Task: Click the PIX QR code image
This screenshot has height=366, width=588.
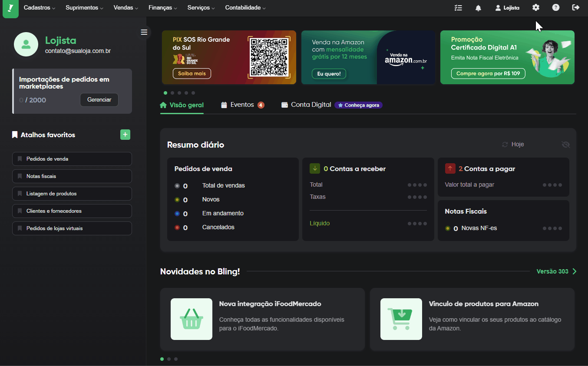Action: 269,57
